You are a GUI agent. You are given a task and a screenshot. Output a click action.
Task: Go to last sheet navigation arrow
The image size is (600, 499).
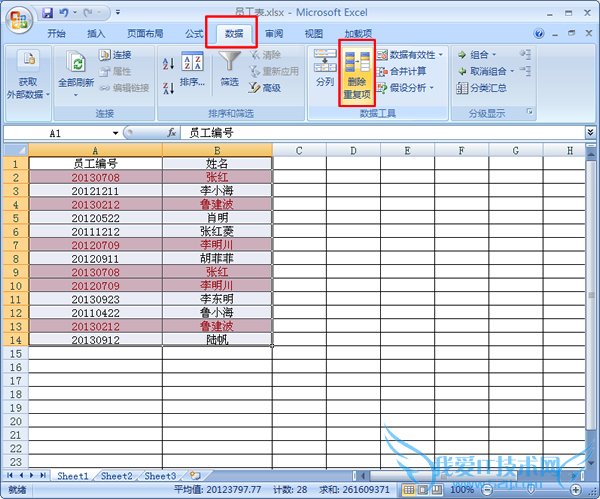click(43, 475)
